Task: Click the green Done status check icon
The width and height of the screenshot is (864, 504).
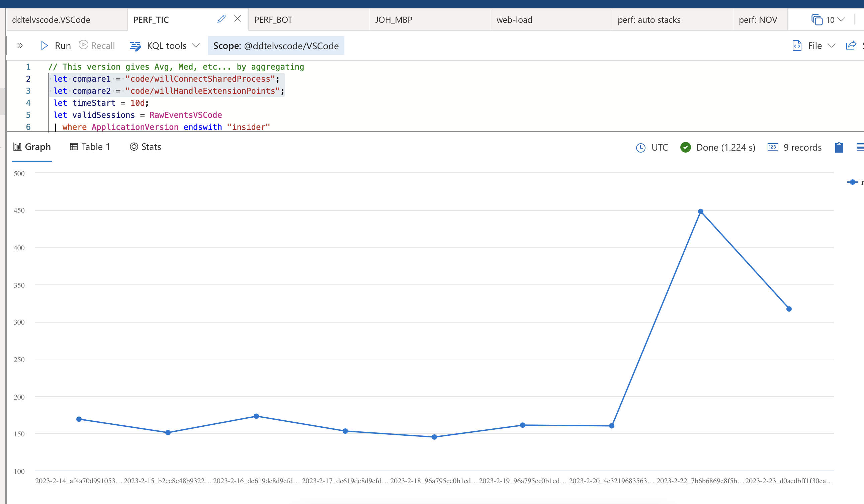Action: click(686, 147)
